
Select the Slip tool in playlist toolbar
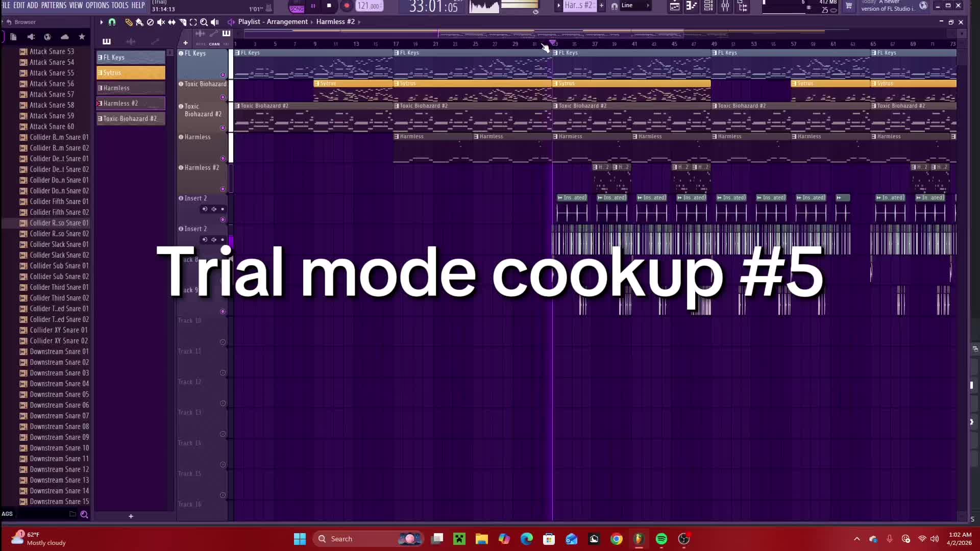[x=171, y=22]
